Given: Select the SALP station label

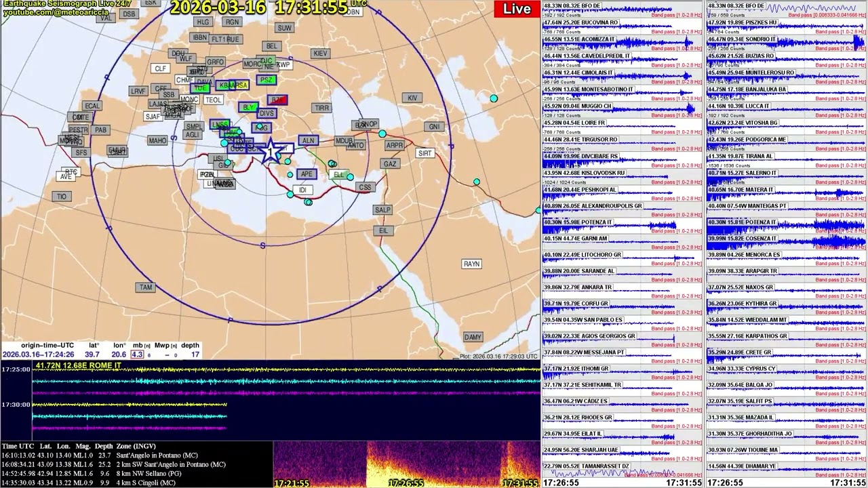Looking at the screenshot, I should point(382,210).
